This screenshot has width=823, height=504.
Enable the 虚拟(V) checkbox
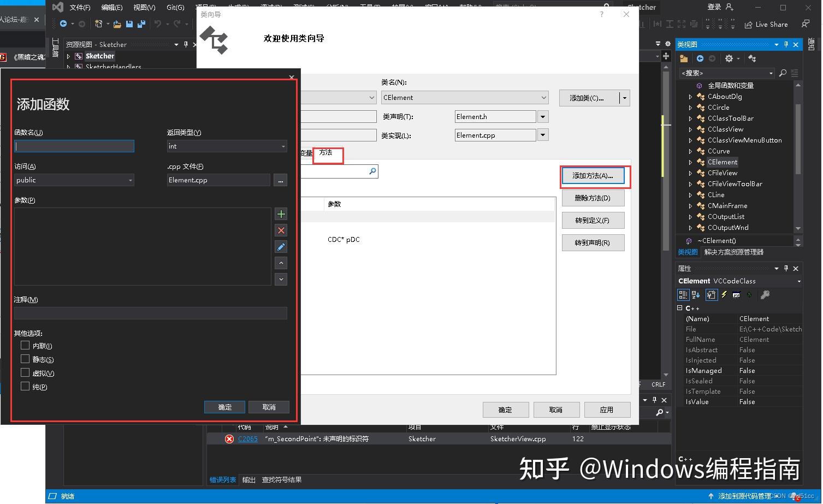[x=25, y=372]
